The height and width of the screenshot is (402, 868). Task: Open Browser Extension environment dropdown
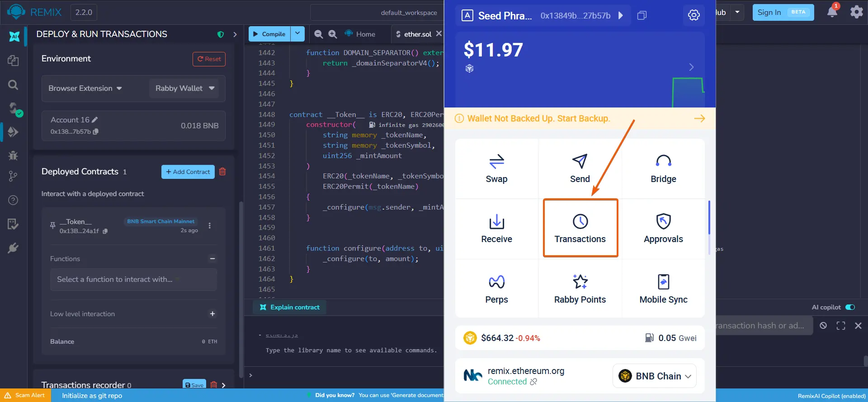[x=85, y=88]
